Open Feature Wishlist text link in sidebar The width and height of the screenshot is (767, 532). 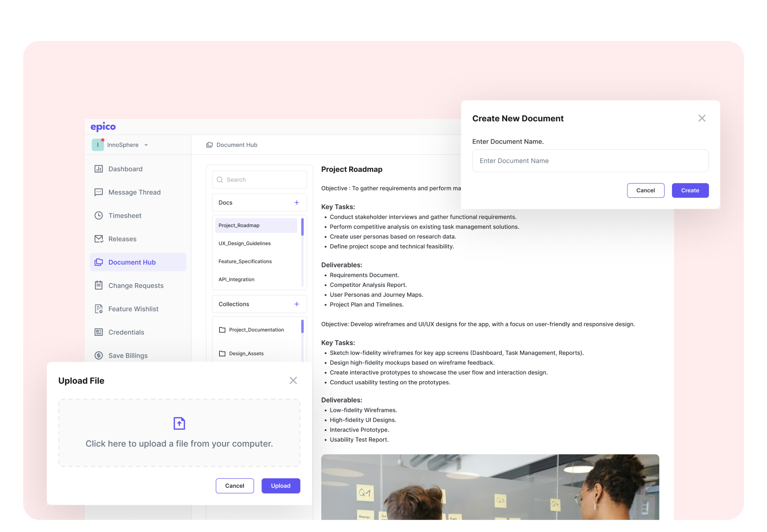(133, 309)
